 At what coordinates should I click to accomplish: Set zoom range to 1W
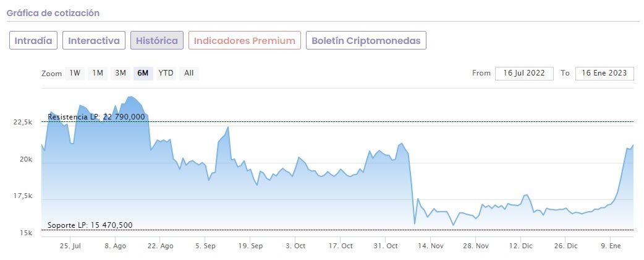[x=75, y=73]
